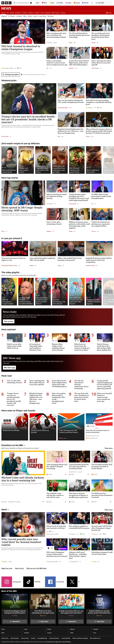Open the PSG beat Arsenal in shootout headline
114x644 pixels.
click(x=21, y=48)
